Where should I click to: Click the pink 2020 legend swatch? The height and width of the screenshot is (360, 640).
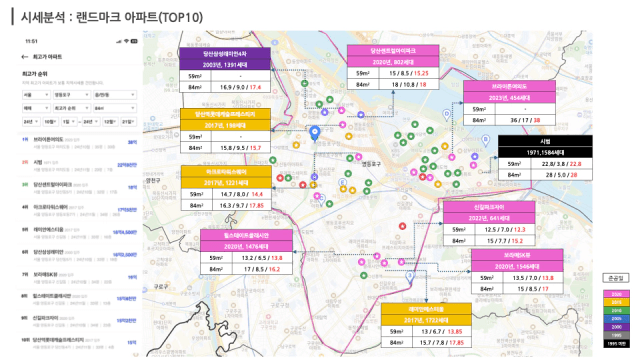[x=616, y=294]
